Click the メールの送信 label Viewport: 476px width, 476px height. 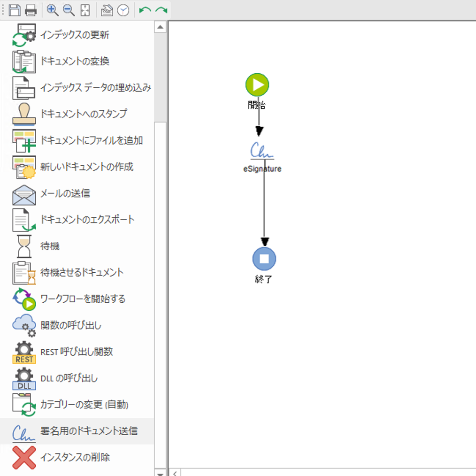click(65, 193)
